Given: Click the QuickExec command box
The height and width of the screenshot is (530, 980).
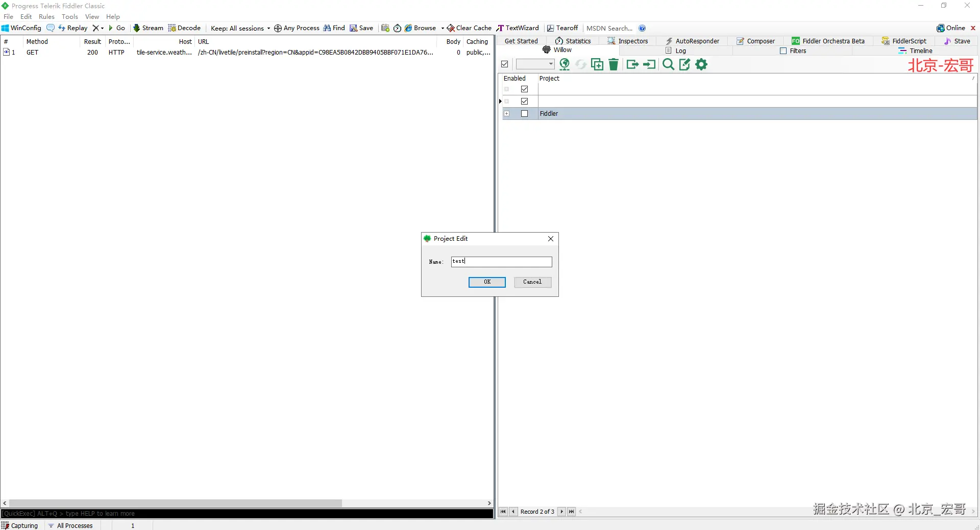Looking at the screenshot, I should coord(247,514).
